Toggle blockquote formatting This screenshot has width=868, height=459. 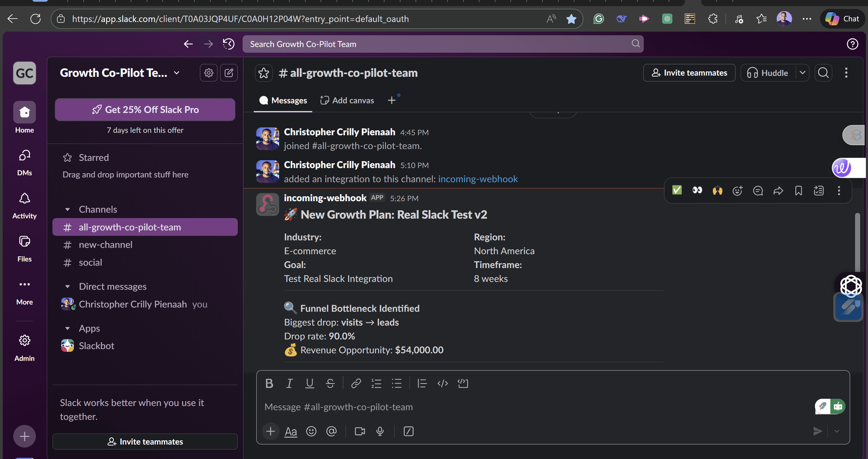422,383
